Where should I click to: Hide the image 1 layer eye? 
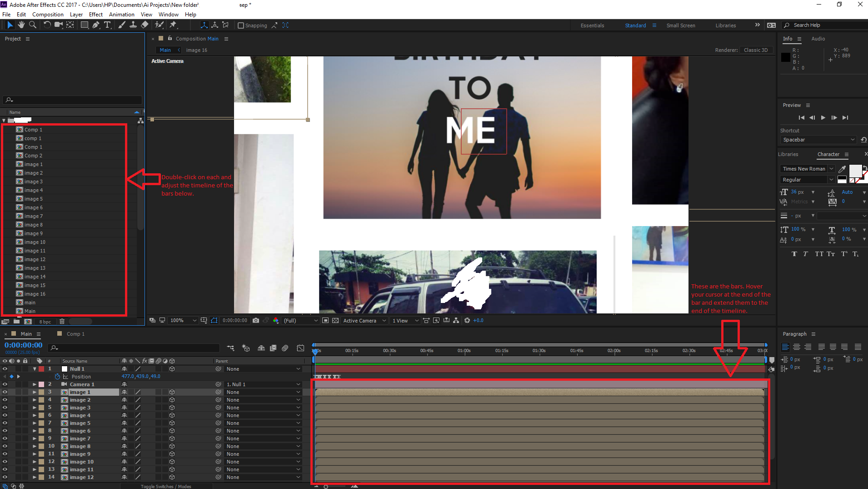tap(5, 392)
